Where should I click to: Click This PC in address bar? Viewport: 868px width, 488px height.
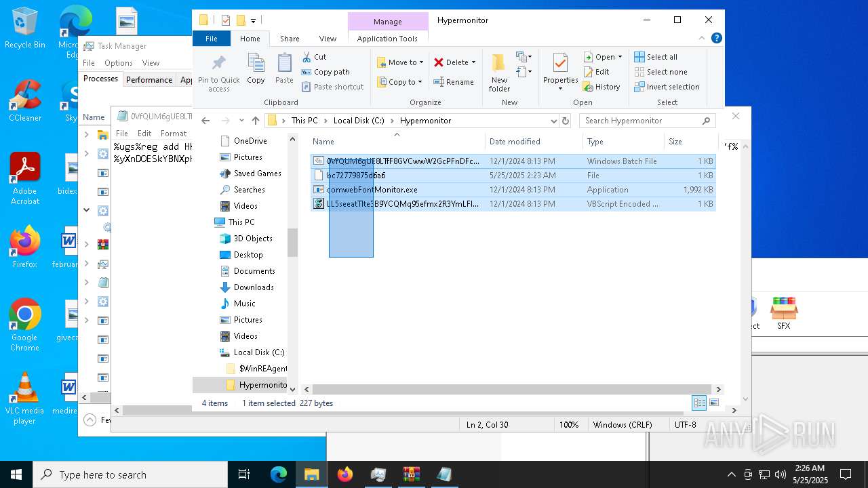[304, 121]
